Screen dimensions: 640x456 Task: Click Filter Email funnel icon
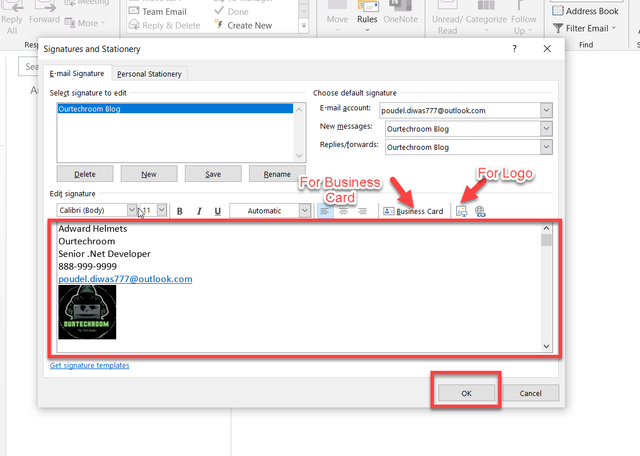point(558,28)
